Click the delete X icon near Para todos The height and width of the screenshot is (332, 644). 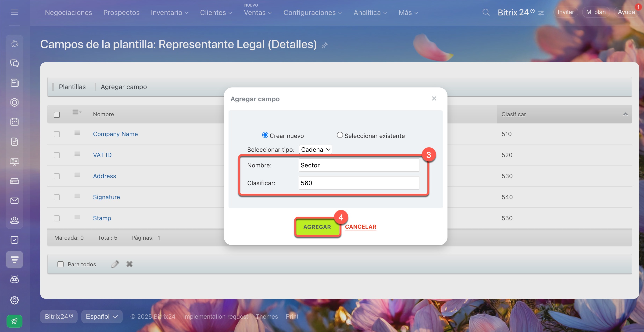tap(129, 264)
